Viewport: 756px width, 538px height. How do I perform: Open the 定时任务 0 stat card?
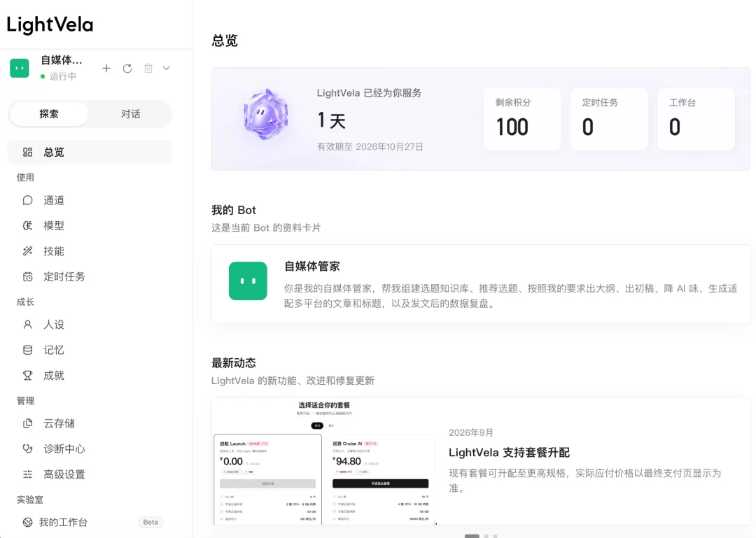[609, 119]
